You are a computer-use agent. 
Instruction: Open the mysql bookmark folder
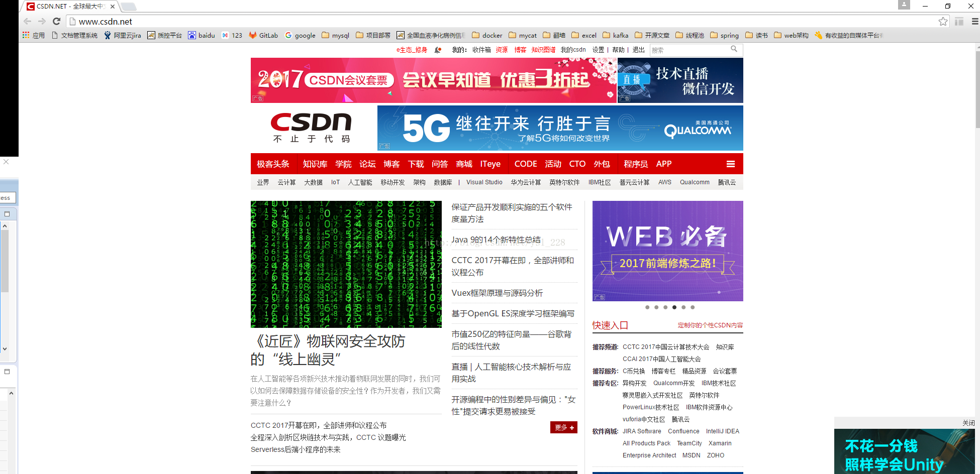pos(335,35)
